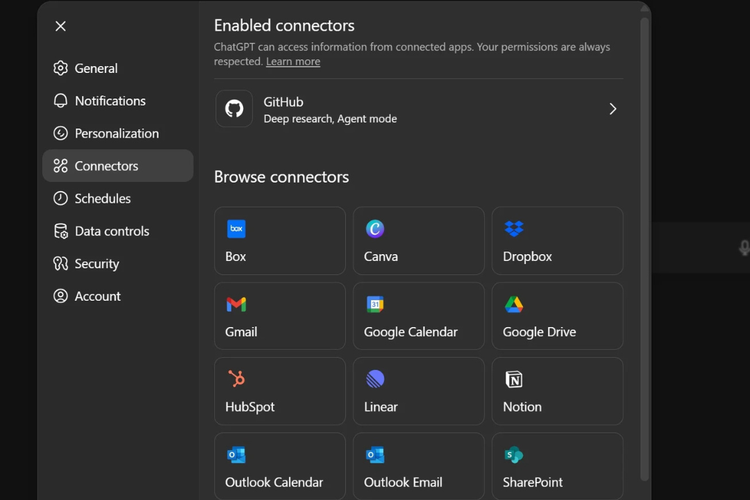750x500 pixels.
Task: Click the Box connector label
Action: coord(235,256)
